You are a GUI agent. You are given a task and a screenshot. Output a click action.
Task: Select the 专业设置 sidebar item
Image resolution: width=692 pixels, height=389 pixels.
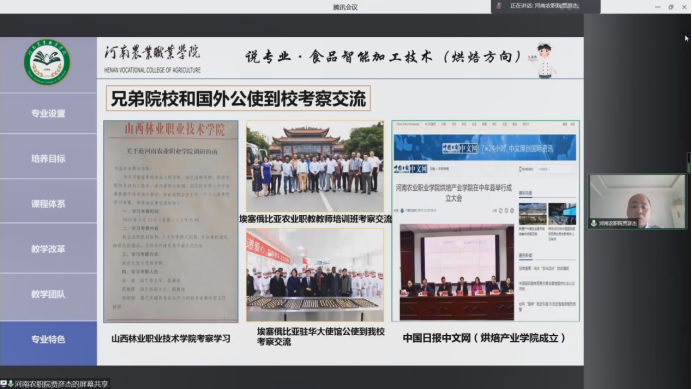48,113
